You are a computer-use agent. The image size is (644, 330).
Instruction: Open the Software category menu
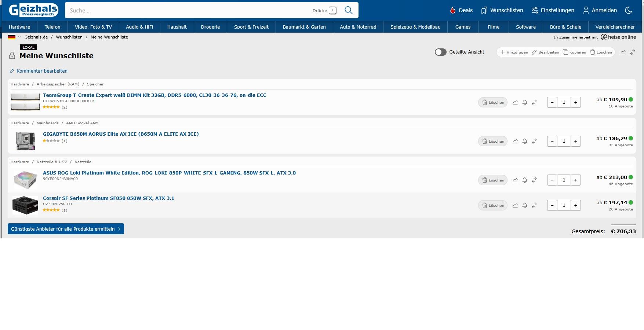click(x=526, y=27)
